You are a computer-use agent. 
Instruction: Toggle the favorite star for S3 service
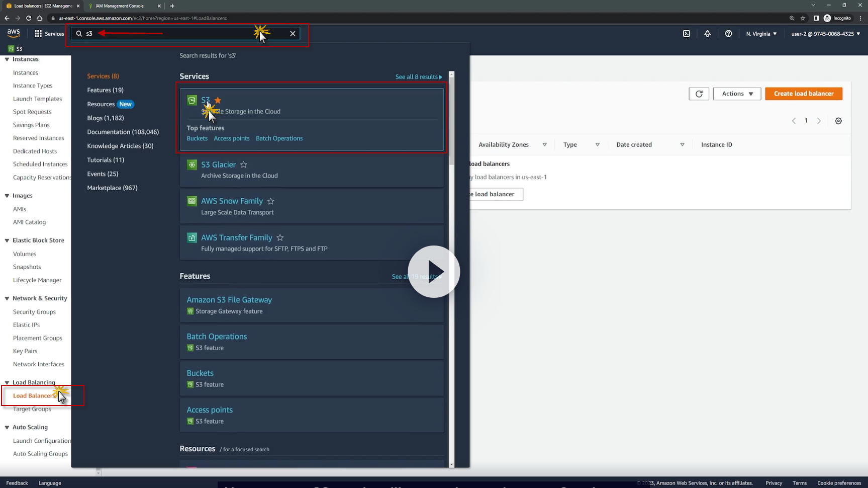218,100
